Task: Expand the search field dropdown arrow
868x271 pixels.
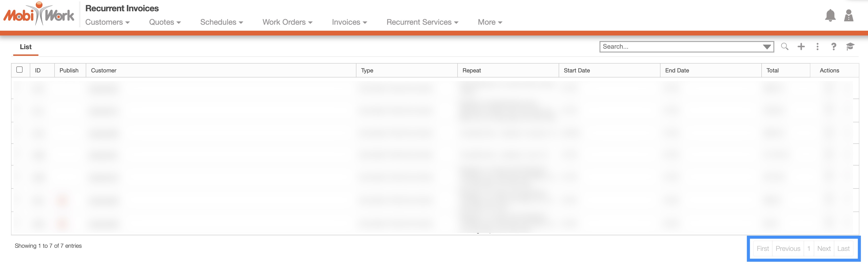Action: coord(767,47)
